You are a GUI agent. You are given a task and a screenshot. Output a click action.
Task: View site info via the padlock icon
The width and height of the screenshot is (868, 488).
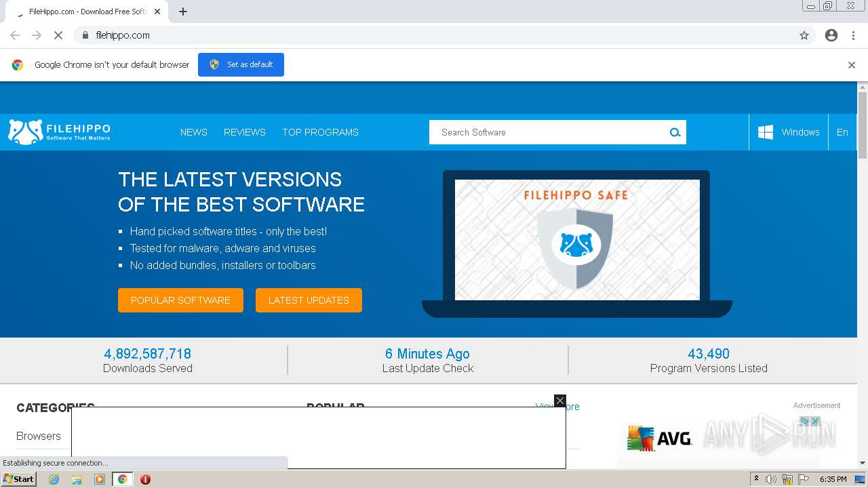tap(85, 35)
